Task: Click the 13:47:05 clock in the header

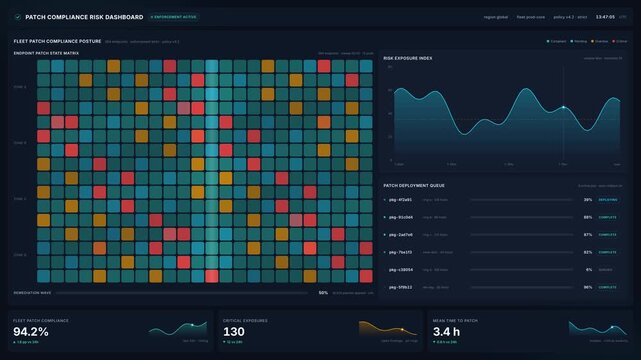Action: (605, 17)
